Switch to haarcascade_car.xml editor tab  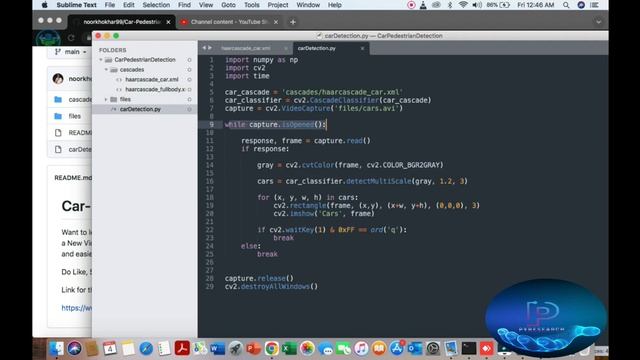[246, 48]
